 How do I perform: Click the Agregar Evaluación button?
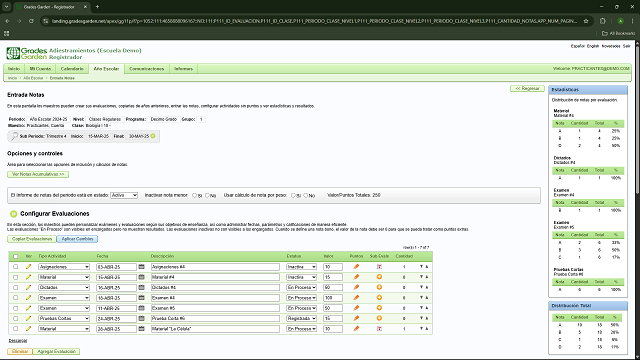(56, 351)
